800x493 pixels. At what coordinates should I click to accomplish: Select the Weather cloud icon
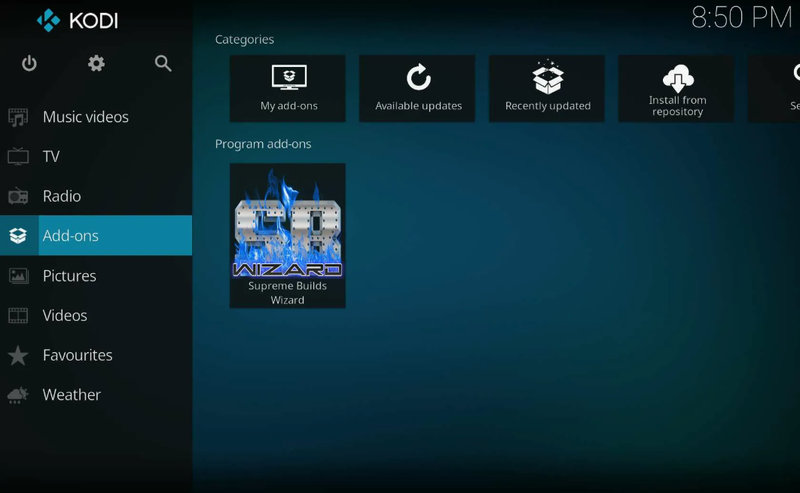[18, 395]
